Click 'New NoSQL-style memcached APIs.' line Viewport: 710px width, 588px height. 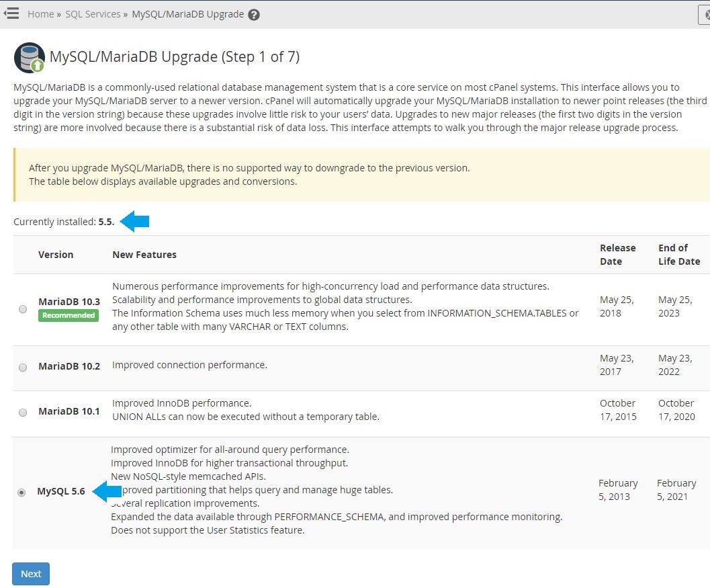coord(188,476)
